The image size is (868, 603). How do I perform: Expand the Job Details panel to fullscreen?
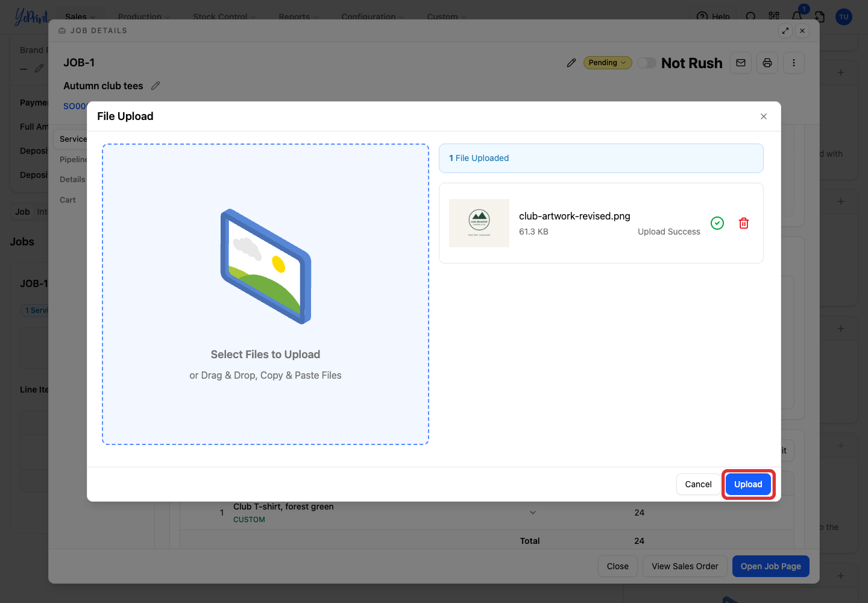785,31
